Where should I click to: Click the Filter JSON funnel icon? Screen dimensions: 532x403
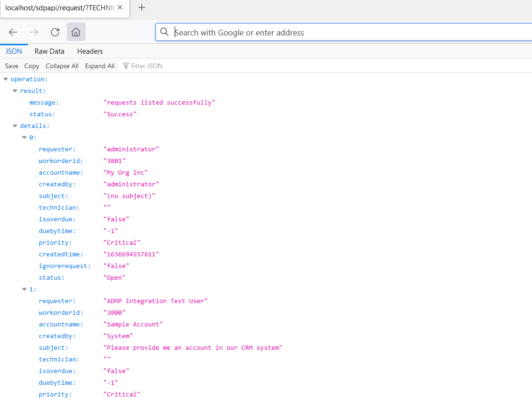coord(126,66)
